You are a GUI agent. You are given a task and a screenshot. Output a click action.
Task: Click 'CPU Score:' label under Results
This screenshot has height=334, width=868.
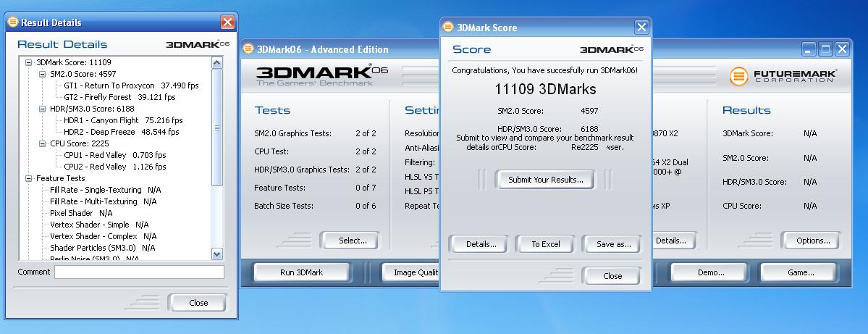click(x=742, y=206)
